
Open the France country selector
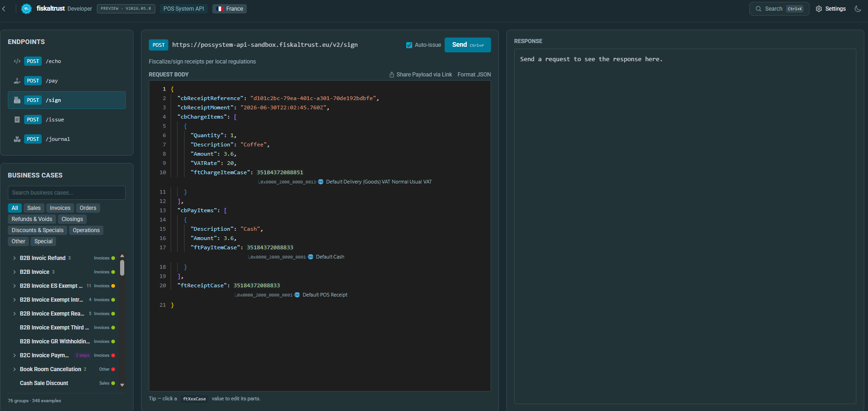[x=230, y=9]
